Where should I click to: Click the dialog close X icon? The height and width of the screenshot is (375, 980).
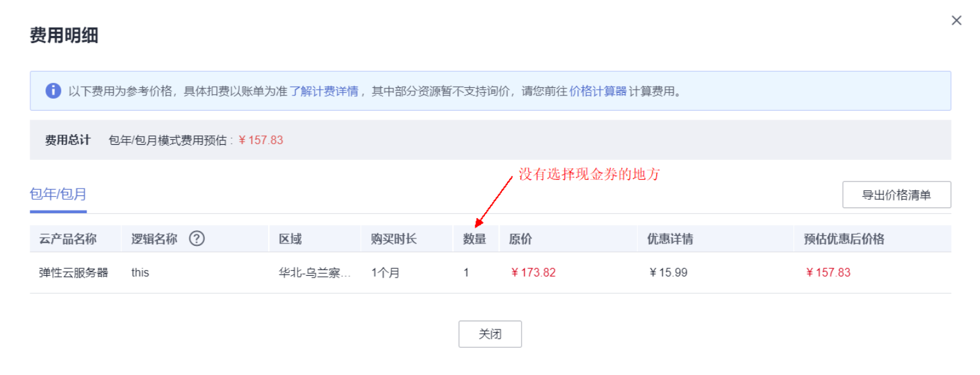coord(956,20)
